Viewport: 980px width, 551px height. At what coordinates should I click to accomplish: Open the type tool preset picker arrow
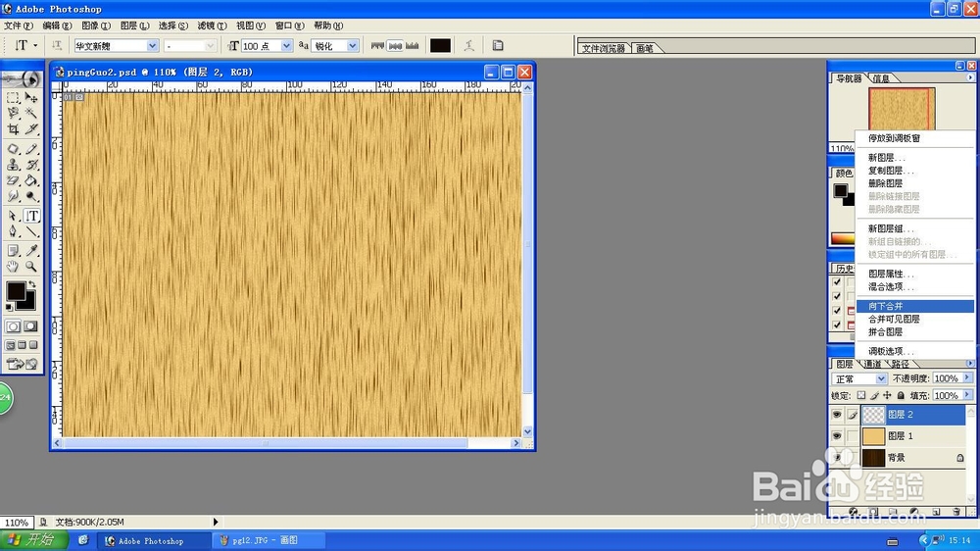(x=35, y=46)
